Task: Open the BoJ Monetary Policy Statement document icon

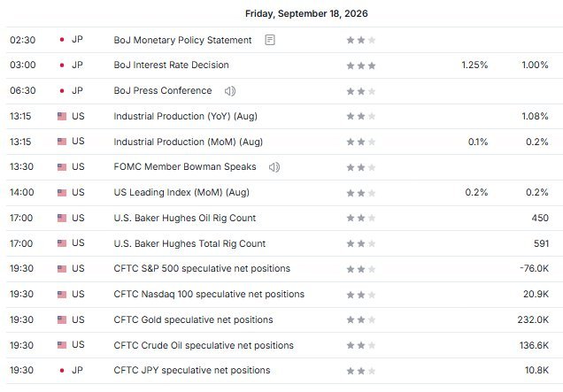Action: click(270, 40)
